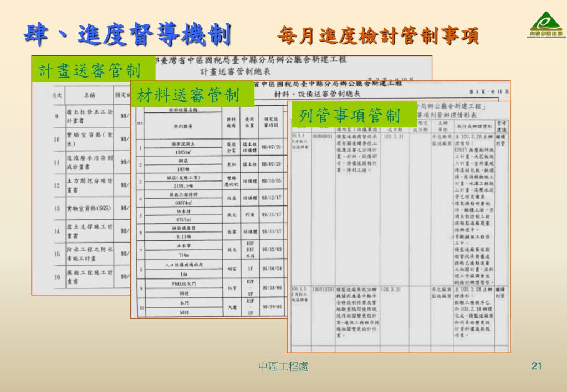Select the blue heading 肆、進度督導機制
This screenshot has width=567, height=392.
click(127, 34)
